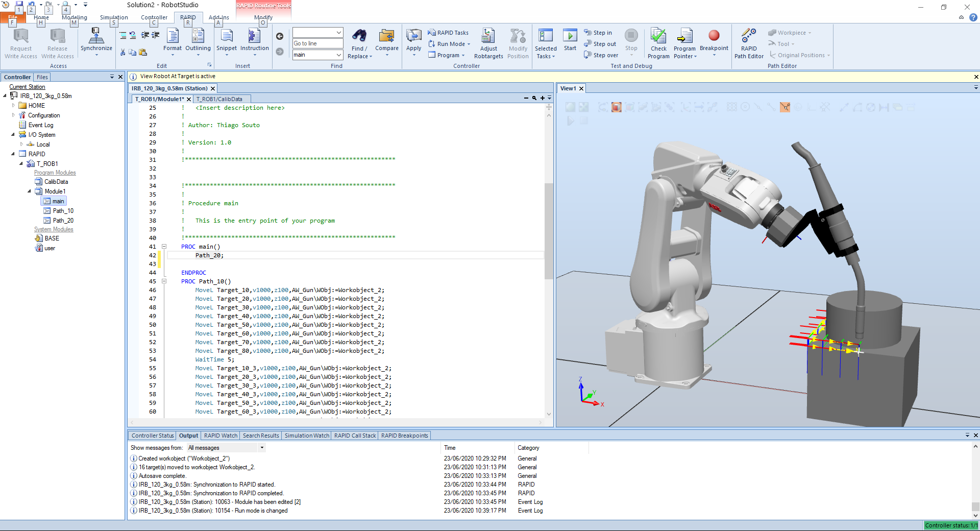The height and width of the screenshot is (531, 980).
Task: Expand the HOME folder node
Action: click(14, 106)
